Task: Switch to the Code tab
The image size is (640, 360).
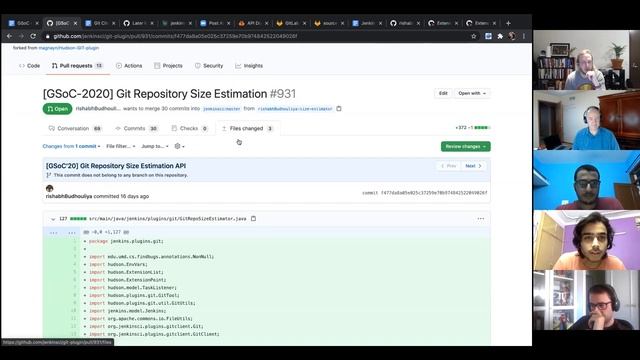Action: click(29, 66)
